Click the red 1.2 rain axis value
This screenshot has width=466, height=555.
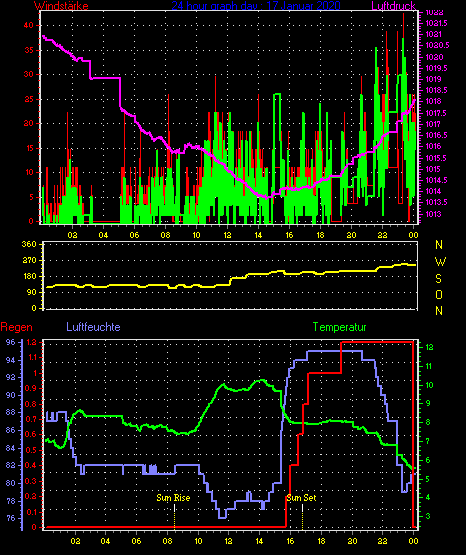click(x=31, y=342)
